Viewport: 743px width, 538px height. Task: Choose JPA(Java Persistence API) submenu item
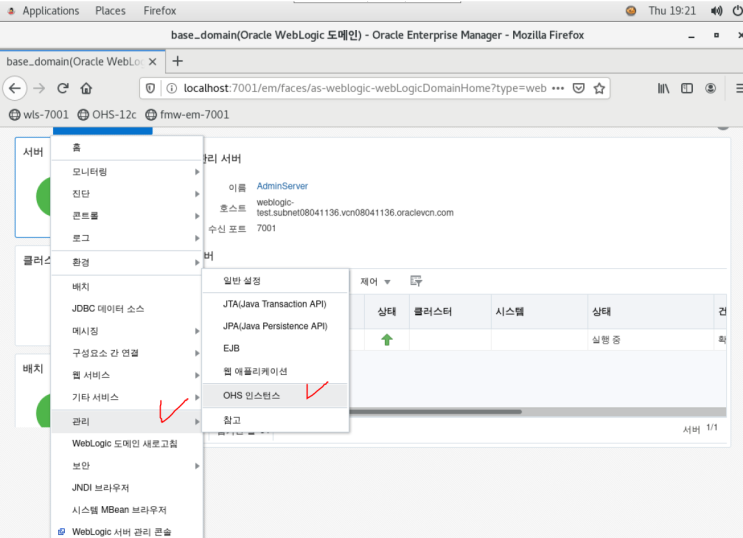coord(275,326)
